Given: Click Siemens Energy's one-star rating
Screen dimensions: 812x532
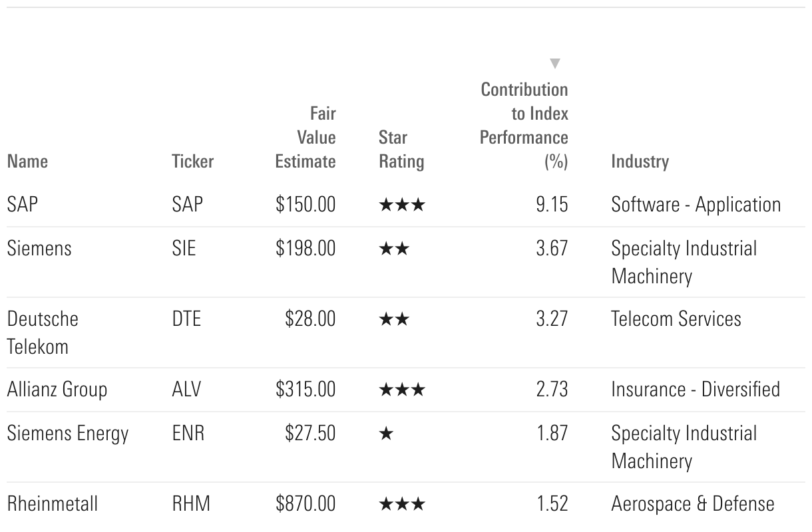Looking at the screenshot, I should (387, 434).
